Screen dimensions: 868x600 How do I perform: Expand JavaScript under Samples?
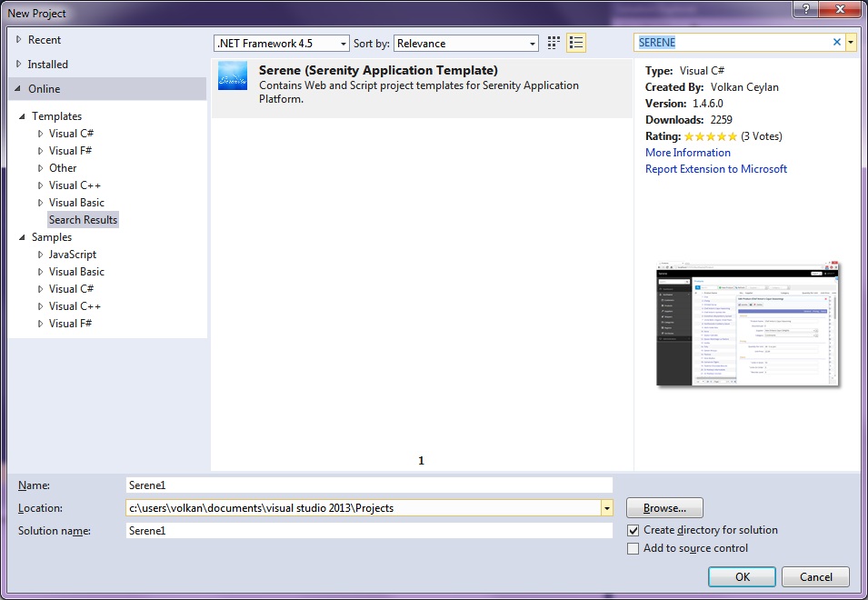[40, 255]
